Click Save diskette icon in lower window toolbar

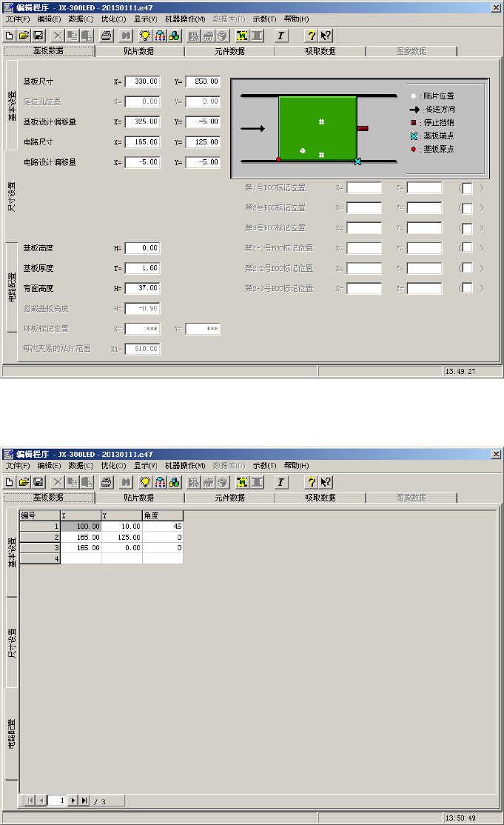coord(38,482)
